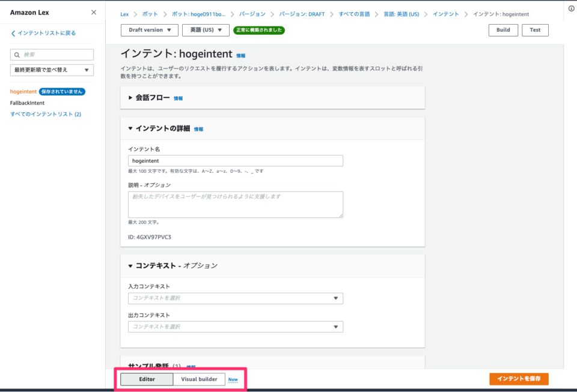Open the Draft version dropdown
577x392 pixels.
pyautogui.click(x=150, y=30)
